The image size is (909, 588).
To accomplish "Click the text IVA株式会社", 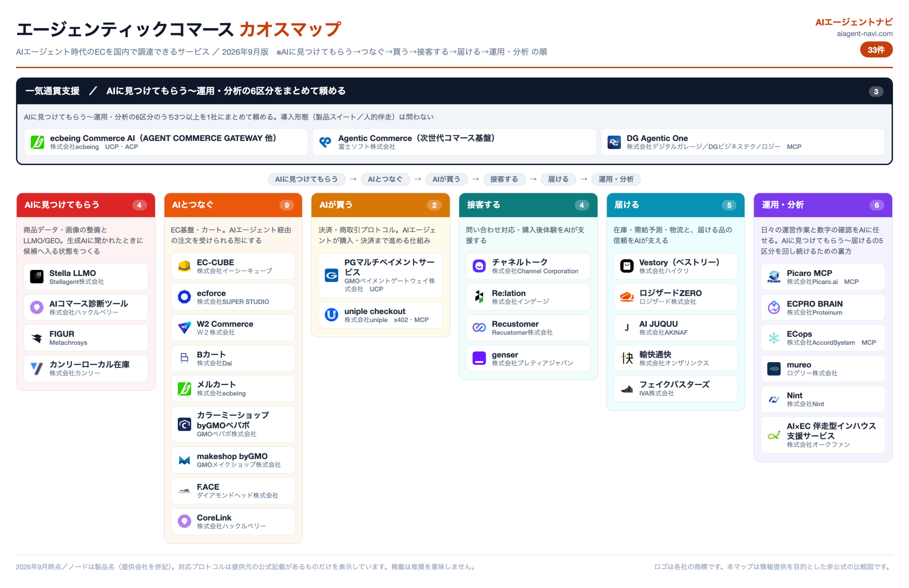I will (656, 393).
